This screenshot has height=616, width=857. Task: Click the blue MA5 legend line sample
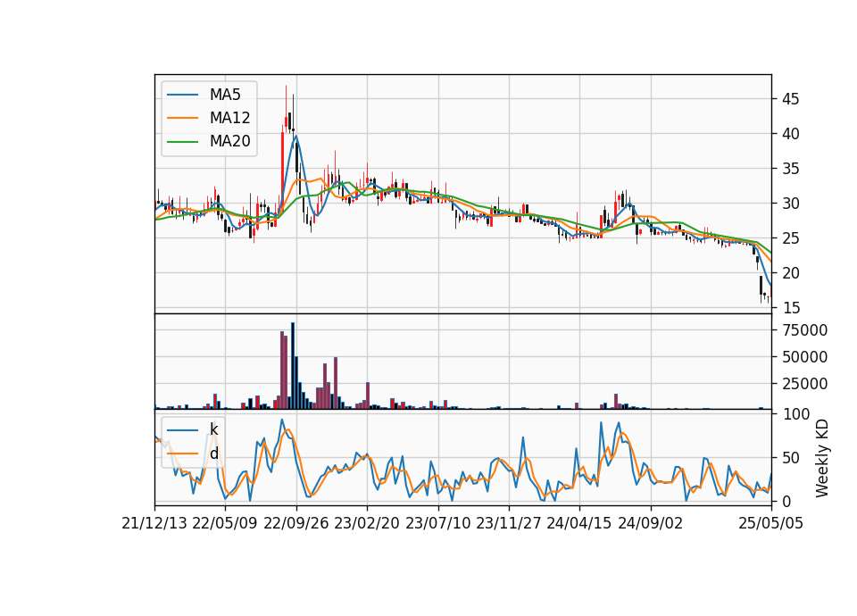point(182,95)
